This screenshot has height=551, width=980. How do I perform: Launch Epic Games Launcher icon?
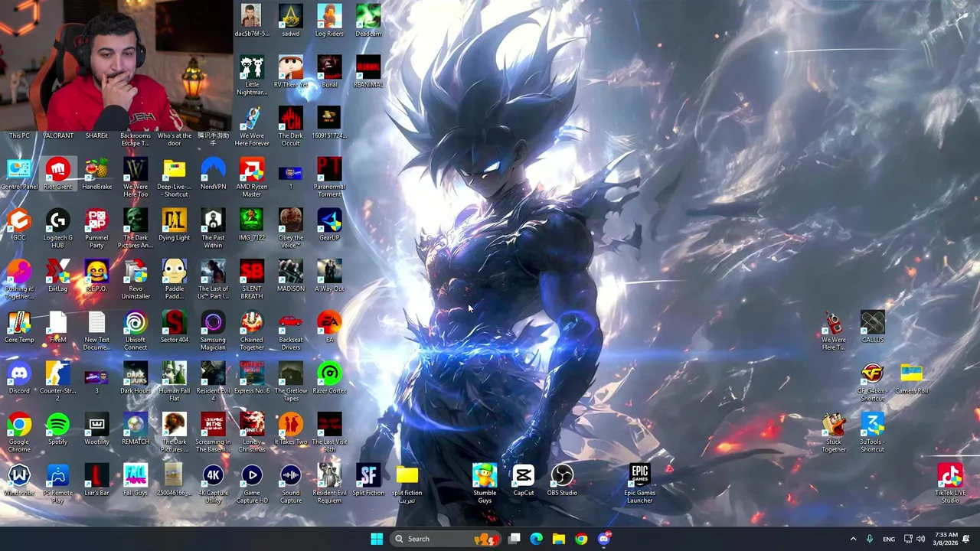pyautogui.click(x=640, y=484)
